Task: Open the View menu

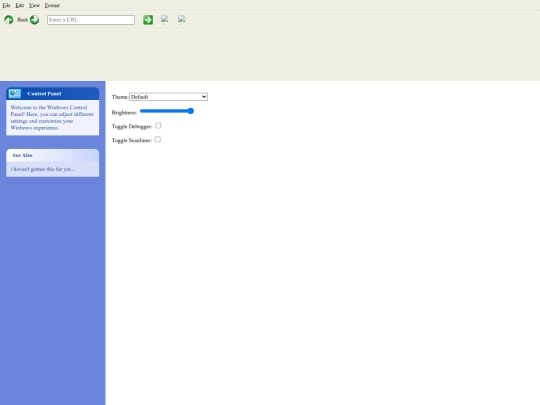Action: (34, 6)
